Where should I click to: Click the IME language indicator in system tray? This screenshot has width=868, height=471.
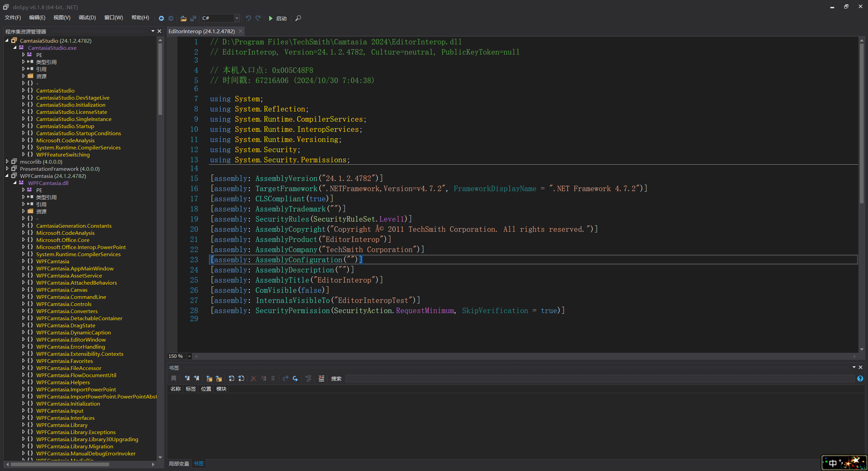click(x=833, y=463)
